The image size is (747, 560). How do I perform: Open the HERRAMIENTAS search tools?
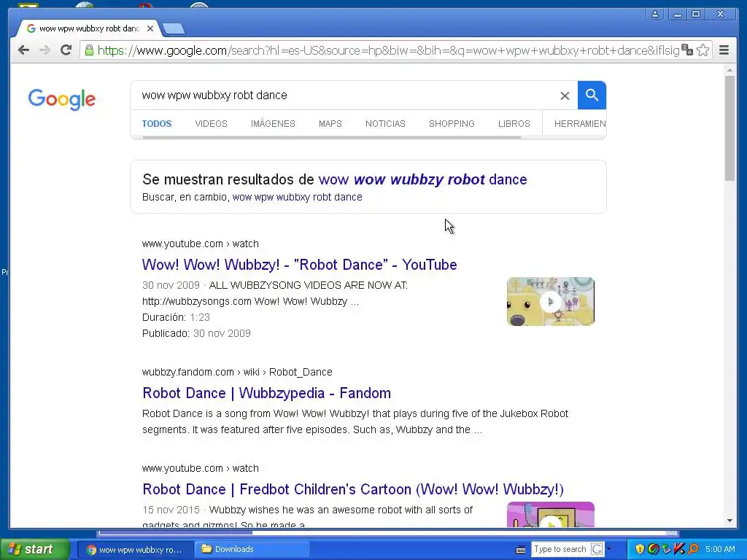[580, 124]
